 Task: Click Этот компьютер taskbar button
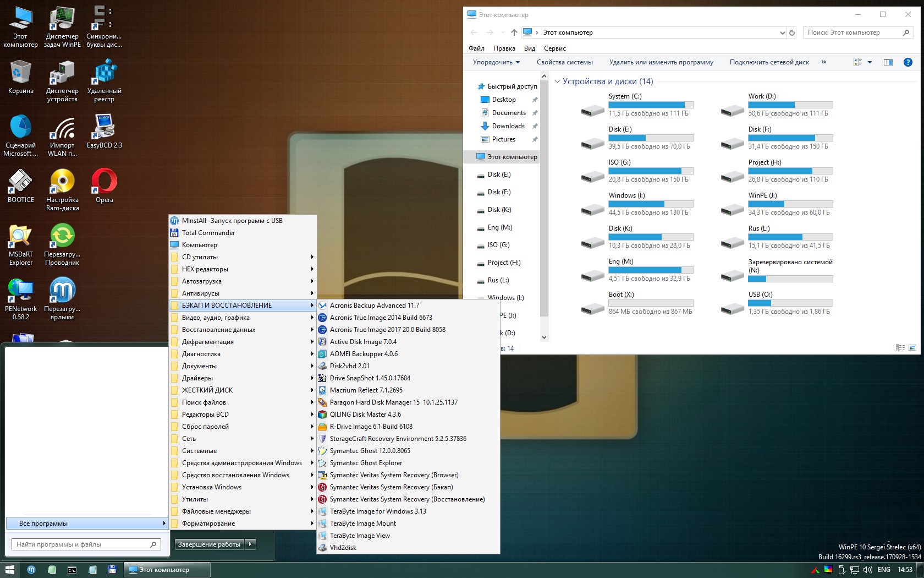tap(167, 570)
